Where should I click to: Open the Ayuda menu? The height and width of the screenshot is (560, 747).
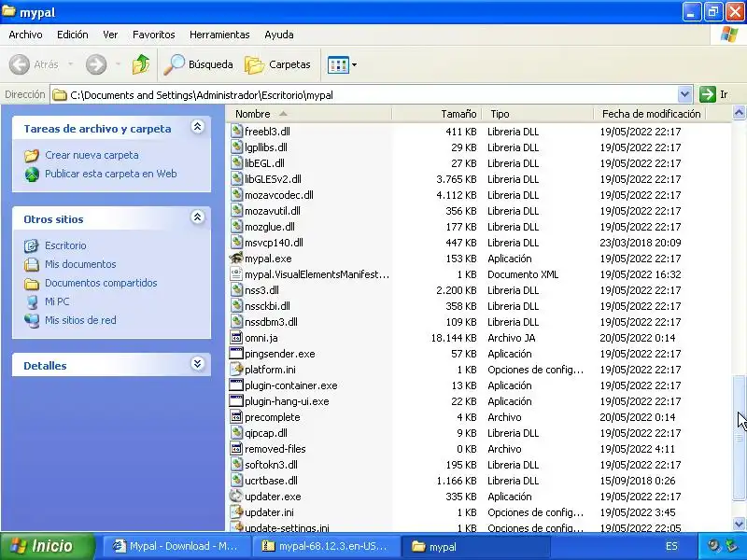[278, 35]
